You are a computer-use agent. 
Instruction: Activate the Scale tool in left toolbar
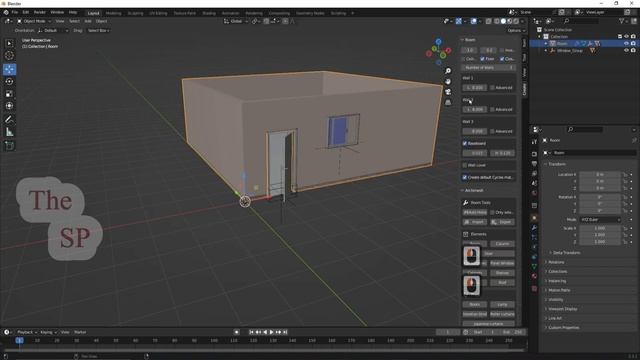(x=9, y=93)
